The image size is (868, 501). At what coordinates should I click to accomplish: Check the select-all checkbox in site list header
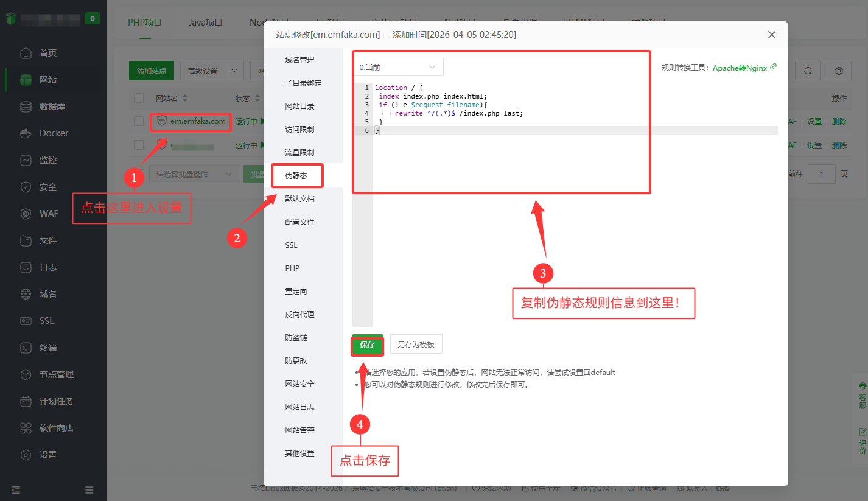coord(138,97)
